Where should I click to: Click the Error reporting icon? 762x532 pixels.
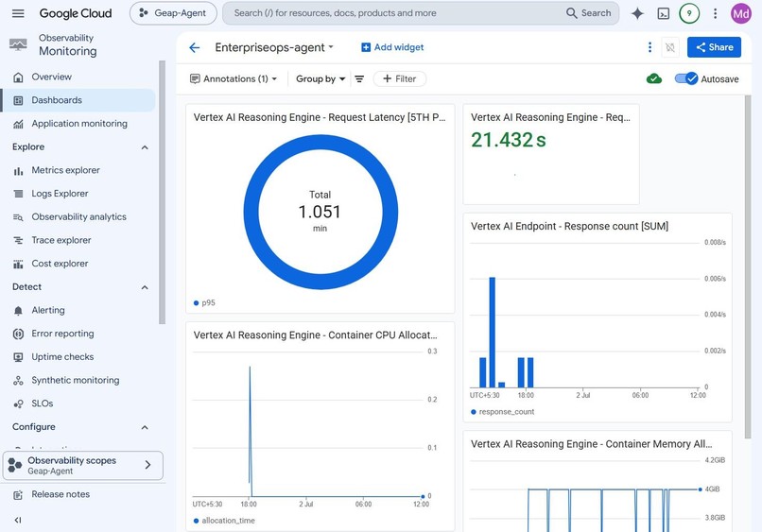coord(18,334)
